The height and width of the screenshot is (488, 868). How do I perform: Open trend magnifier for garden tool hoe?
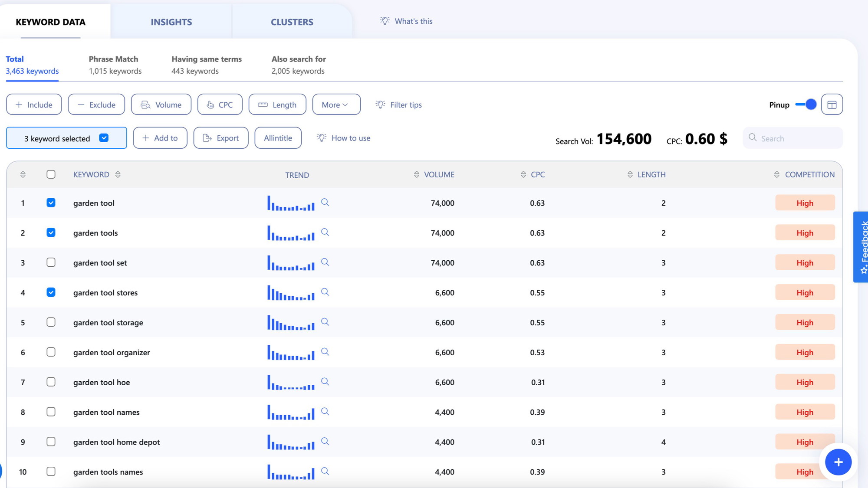pos(325,382)
